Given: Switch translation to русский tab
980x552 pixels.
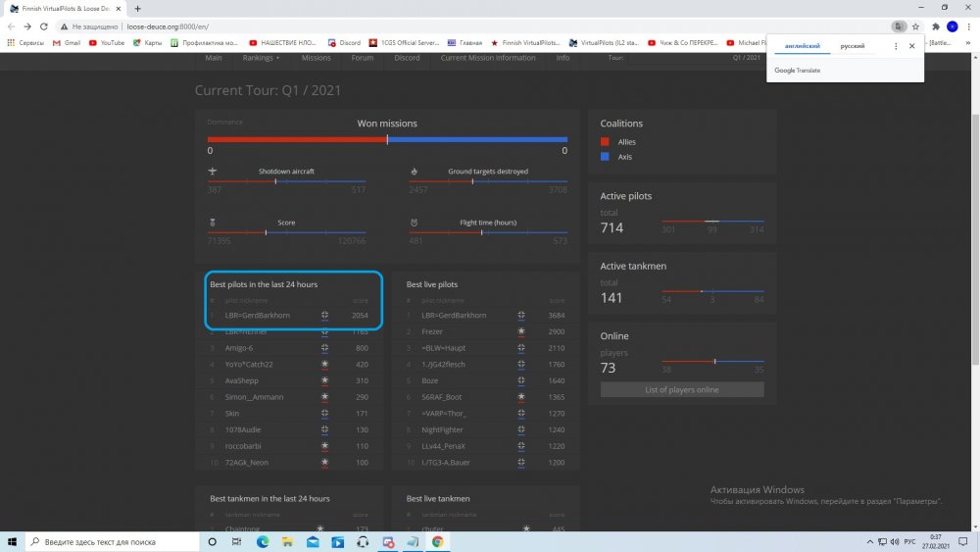Looking at the screenshot, I should [852, 46].
